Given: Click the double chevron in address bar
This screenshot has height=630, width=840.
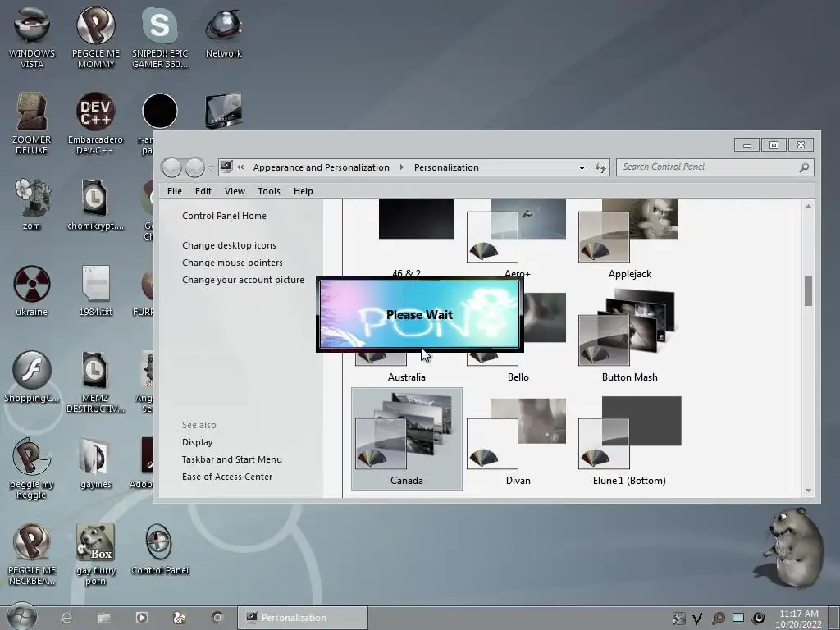Looking at the screenshot, I should [x=240, y=167].
